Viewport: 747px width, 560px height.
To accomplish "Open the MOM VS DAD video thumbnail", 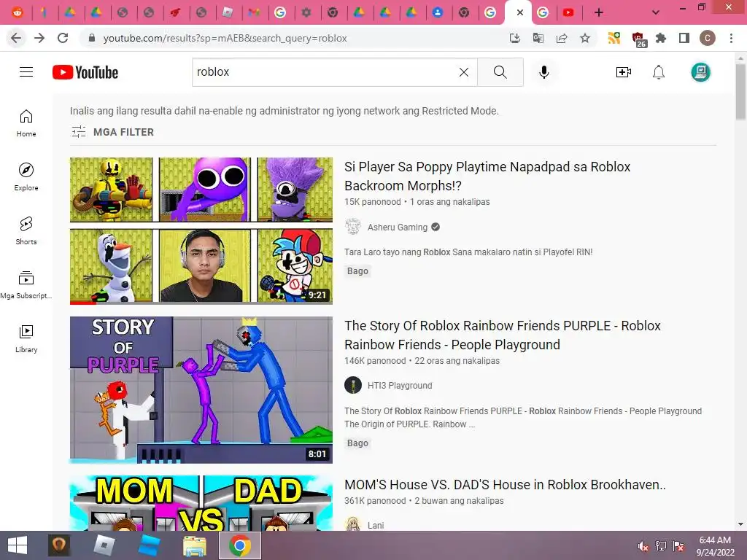I will click(x=201, y=503).
